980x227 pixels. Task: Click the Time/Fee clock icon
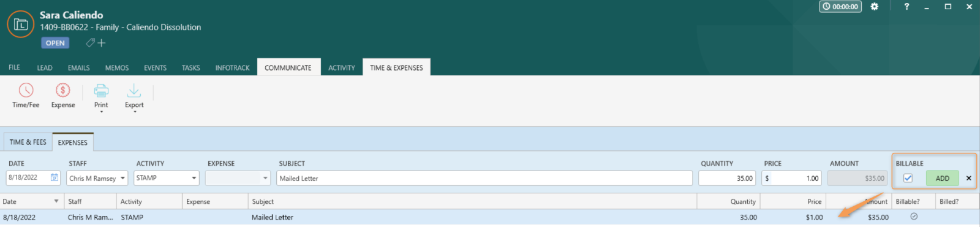26,90
